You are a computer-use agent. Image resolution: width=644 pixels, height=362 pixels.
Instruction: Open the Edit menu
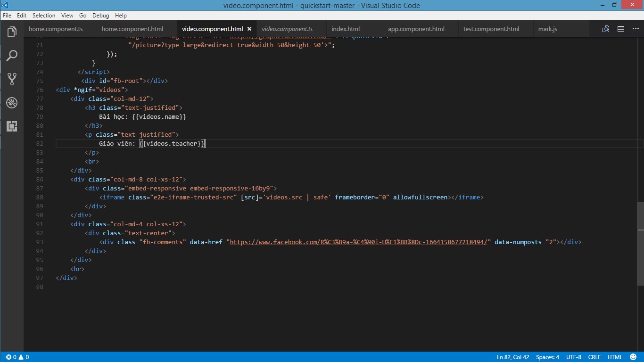[22, 16]
